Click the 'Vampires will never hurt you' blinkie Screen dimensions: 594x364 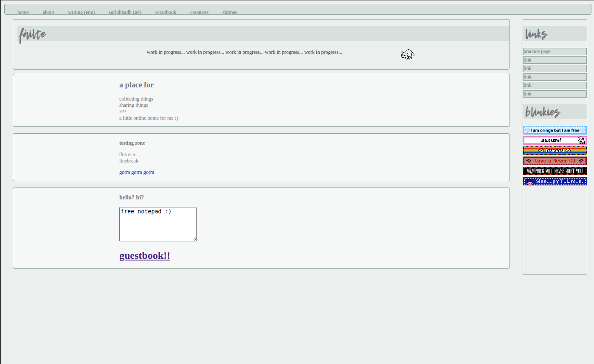pos(555,171)
